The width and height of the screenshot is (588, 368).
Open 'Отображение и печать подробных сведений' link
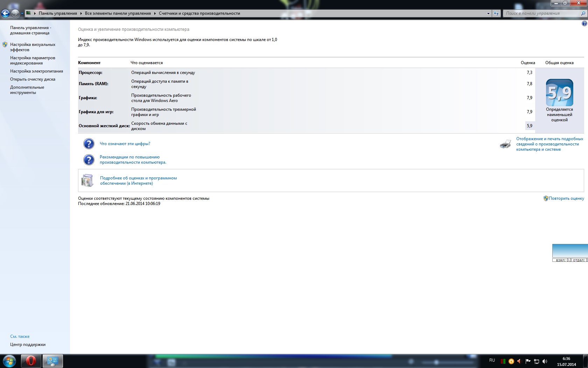(x=549, y=144)
